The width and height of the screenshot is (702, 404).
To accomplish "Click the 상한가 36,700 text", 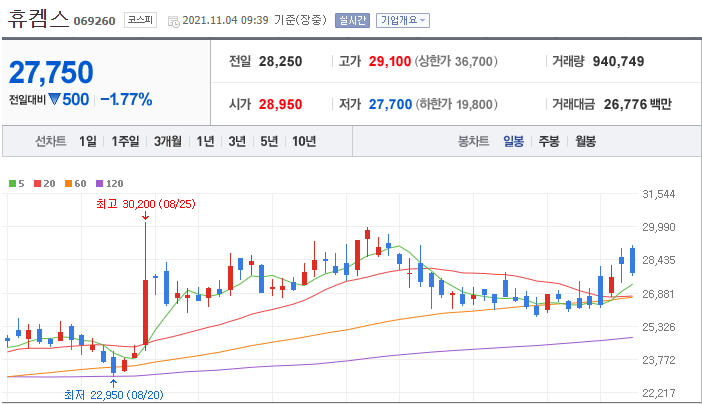I will [x=456, y=61].
